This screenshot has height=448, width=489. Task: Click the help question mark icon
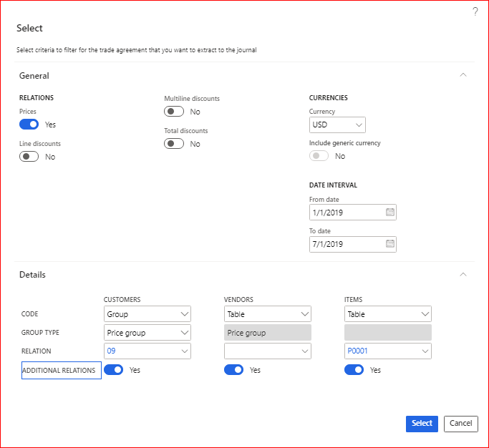(475, 11)
